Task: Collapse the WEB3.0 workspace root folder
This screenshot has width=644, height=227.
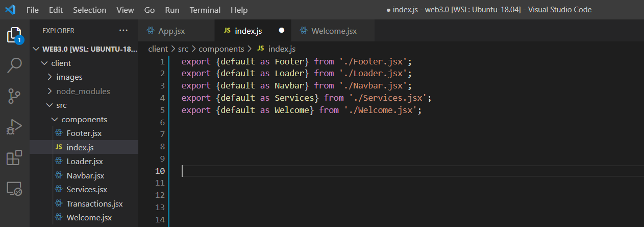Action: 85,49
